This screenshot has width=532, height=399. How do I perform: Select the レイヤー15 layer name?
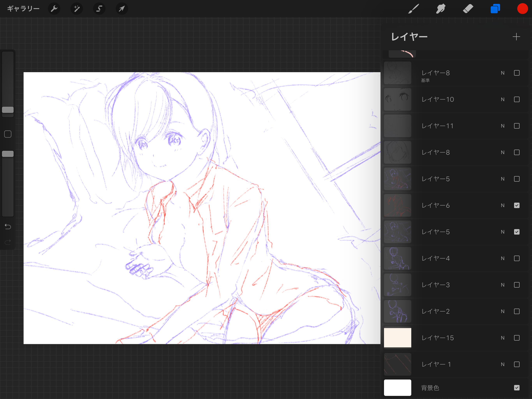pos(438,338)
